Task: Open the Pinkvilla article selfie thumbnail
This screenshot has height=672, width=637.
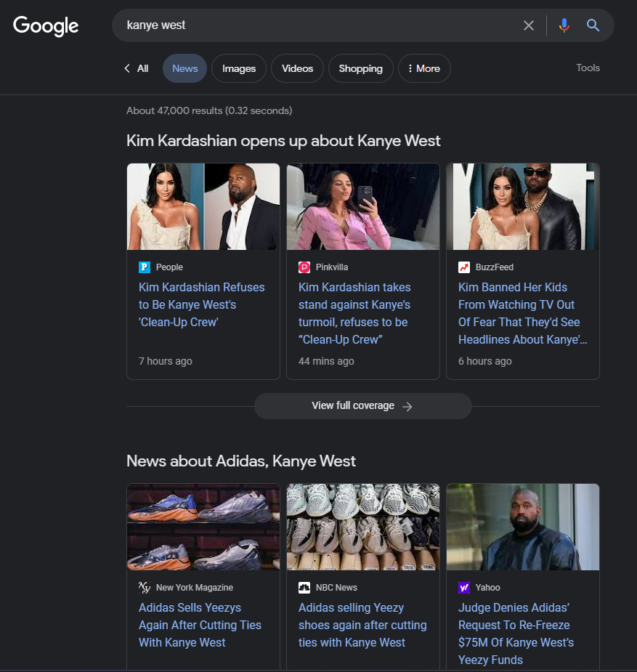Action: tap(363, 206)
